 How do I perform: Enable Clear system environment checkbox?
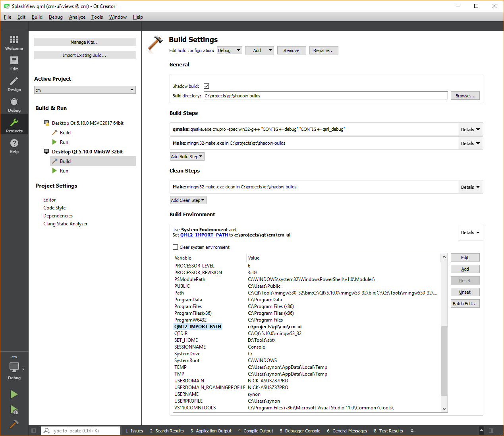click(x=176, y=247)
